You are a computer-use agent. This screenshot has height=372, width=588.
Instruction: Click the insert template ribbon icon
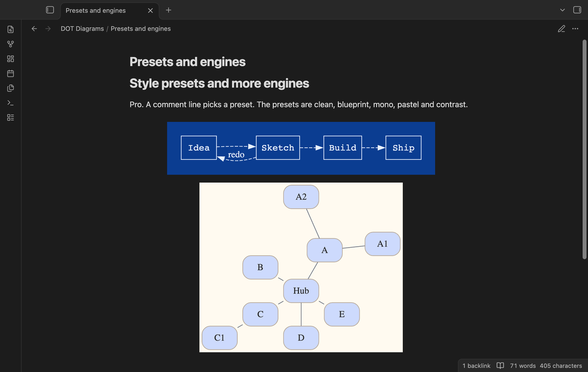[x=10, y=89]
